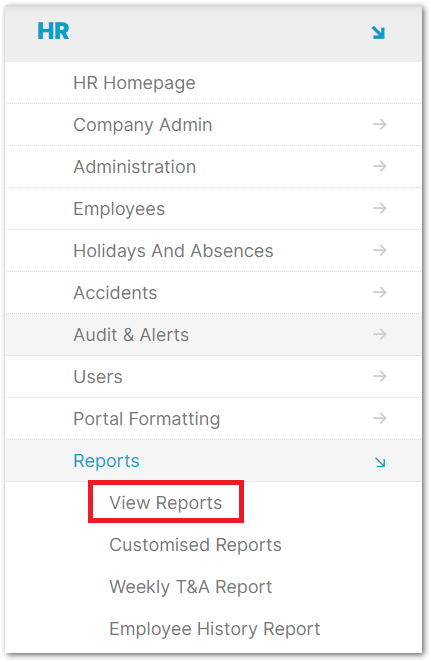The height and width of the screenshot is (662, 431).
Task: Click the HR header title
Action: click(53, 31)
